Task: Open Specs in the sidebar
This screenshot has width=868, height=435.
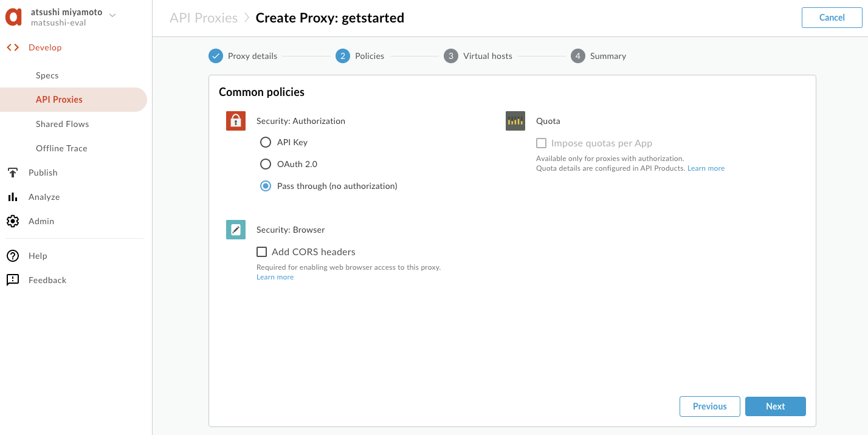Action: (47, 75)
